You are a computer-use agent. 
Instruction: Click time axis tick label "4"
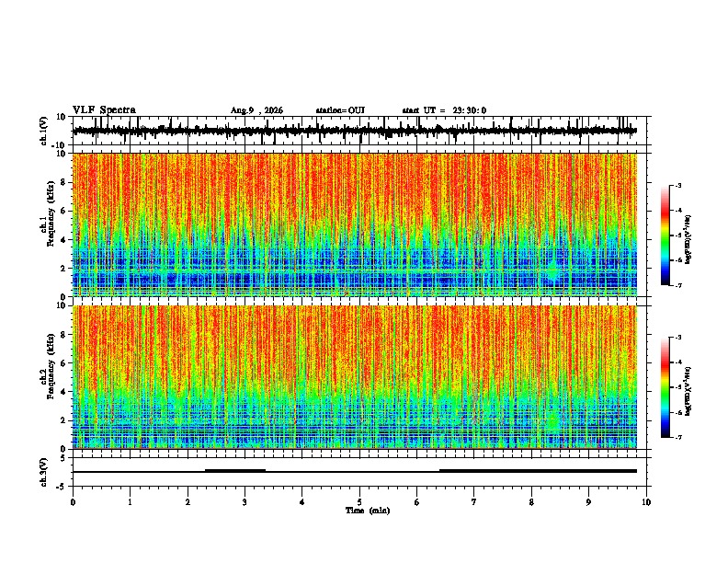point(302,502)
